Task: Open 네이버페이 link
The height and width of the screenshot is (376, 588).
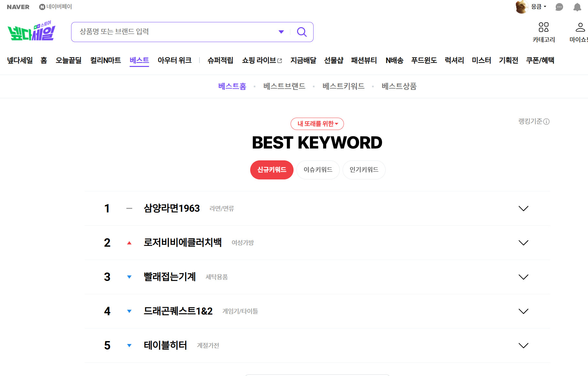Action: [55, 7]
